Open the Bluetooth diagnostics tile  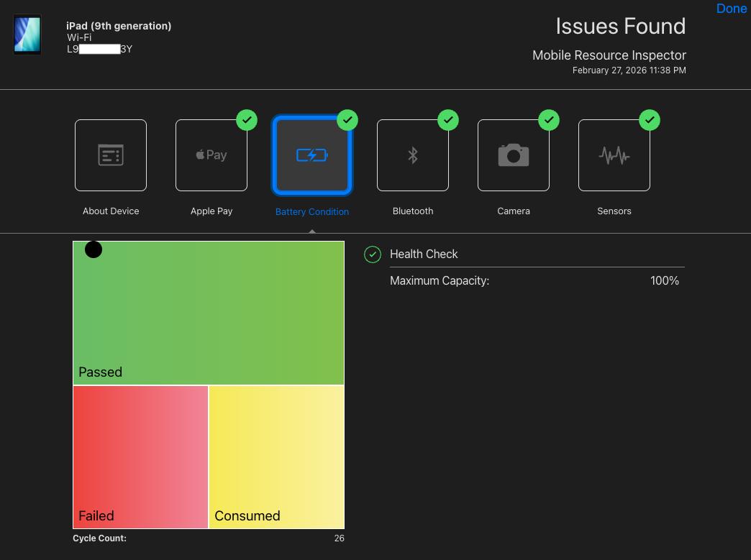point(413,155)
